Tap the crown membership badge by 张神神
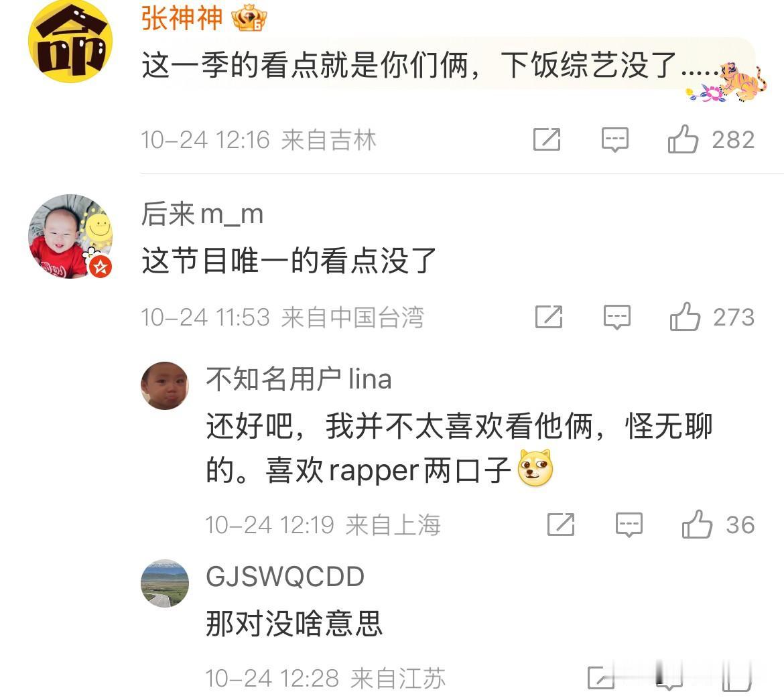This screenshot has height=700, width=784. (249, 19)
